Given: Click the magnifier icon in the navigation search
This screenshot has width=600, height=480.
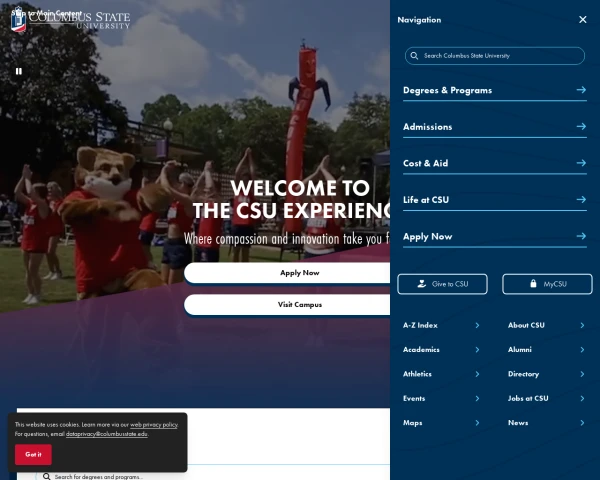Looking at the screenshot, I should tap(414, 56).
